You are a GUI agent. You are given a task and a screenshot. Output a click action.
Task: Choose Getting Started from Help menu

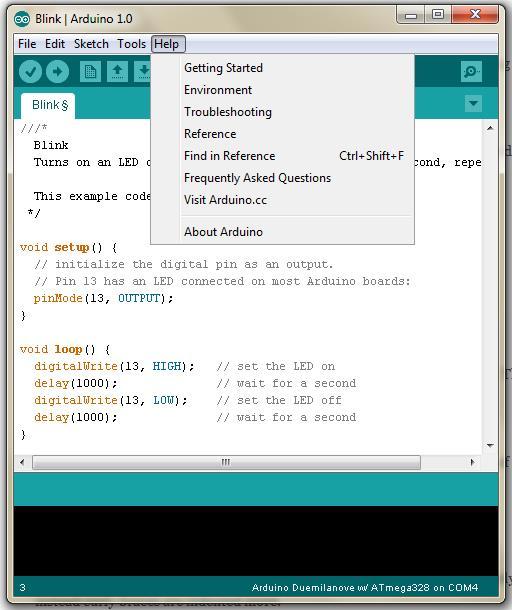[282, 68]
